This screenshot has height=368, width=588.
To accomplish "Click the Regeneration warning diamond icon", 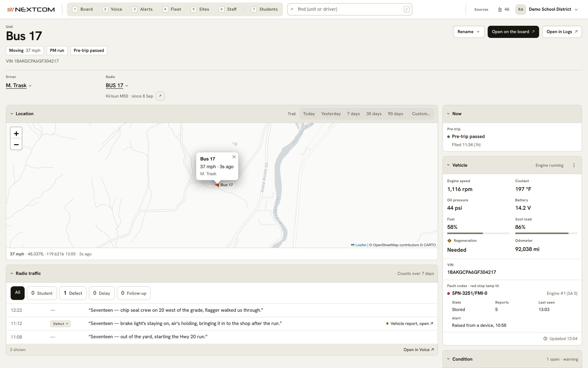I will [449, 241].
